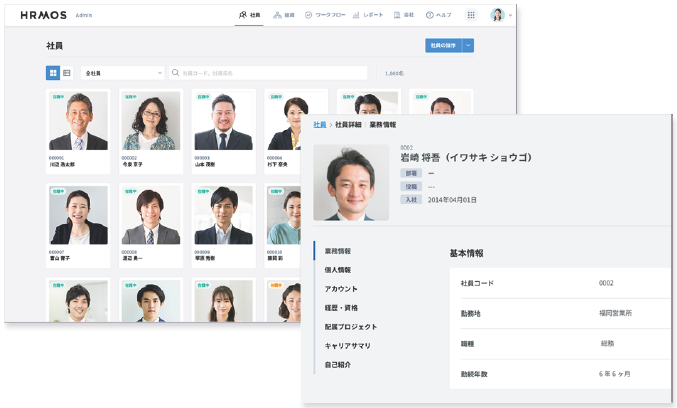Open the ヘルプ help menu

pyautogui.click(x=438, y=15)
